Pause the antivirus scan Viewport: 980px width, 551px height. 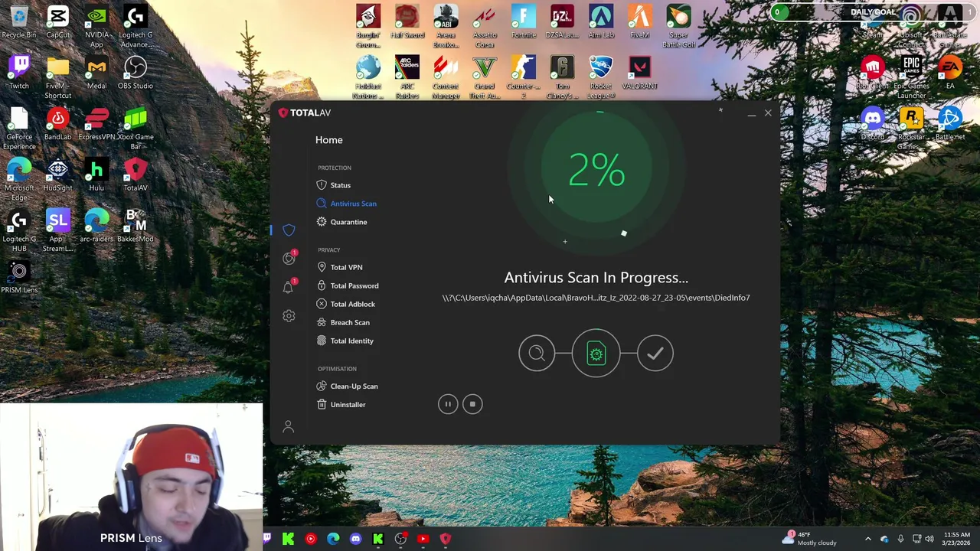pyautogui.click(x=448, y=404)
